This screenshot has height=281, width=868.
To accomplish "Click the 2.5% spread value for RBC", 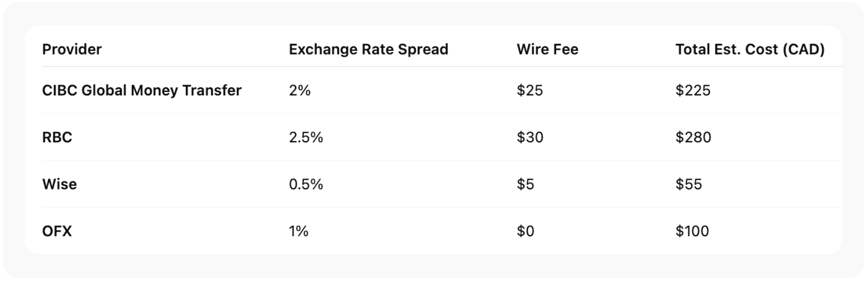I will tap(306, 137).
